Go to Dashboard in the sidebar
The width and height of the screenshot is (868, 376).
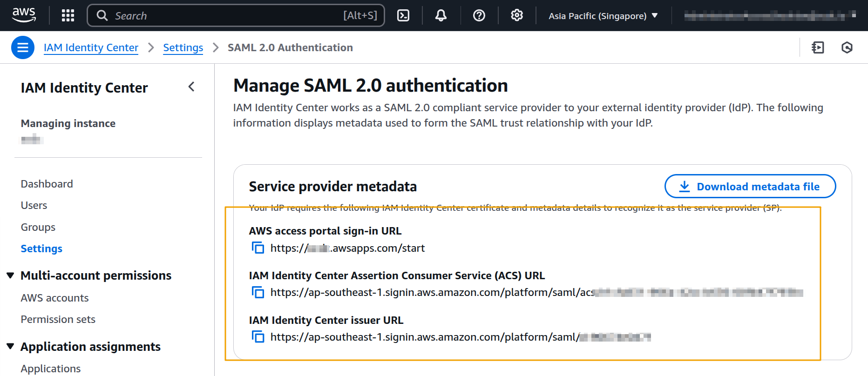pos(47,184)
